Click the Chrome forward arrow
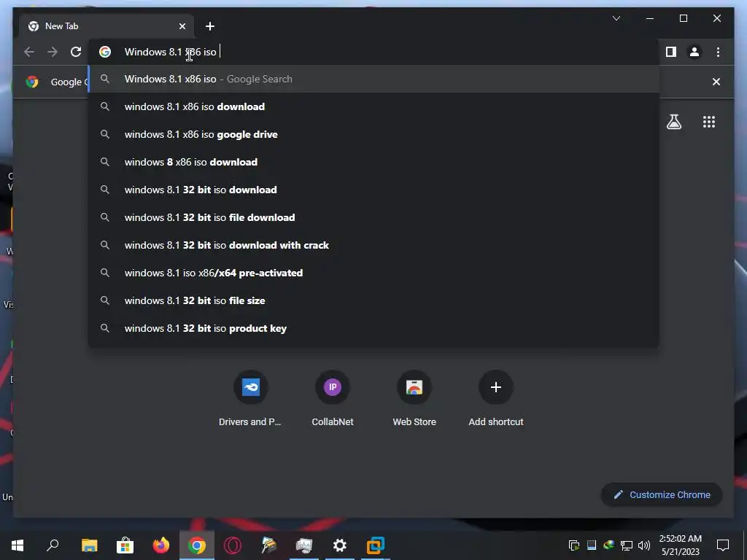Viewport: 747px width, 560px height. 53,52
